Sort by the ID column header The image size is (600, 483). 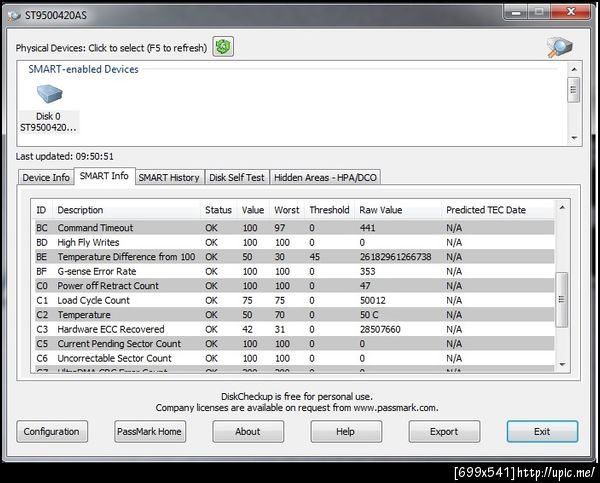click(x=42, y=210)
